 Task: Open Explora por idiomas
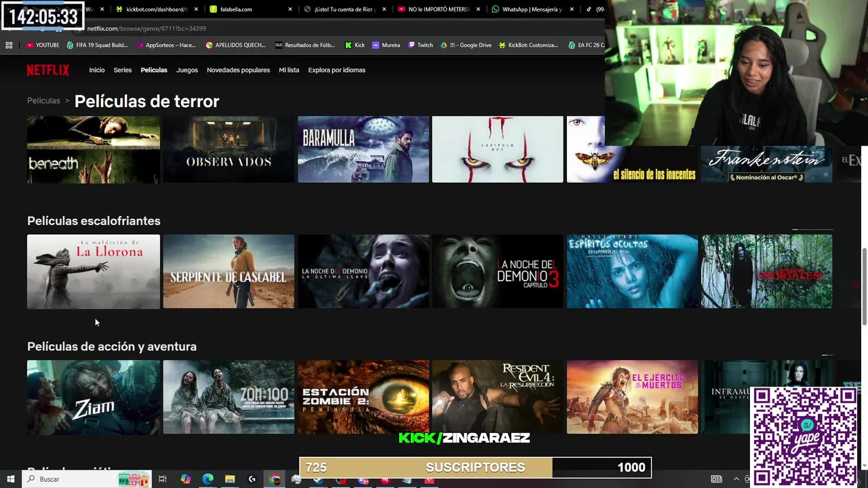tap(336, 70)
